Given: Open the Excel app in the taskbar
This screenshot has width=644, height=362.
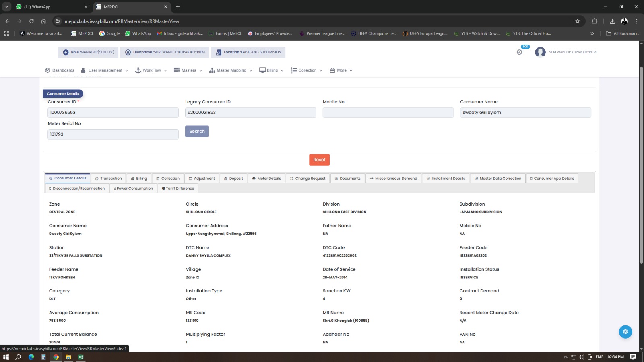Looking at the screenshot, I should (81, 357).
